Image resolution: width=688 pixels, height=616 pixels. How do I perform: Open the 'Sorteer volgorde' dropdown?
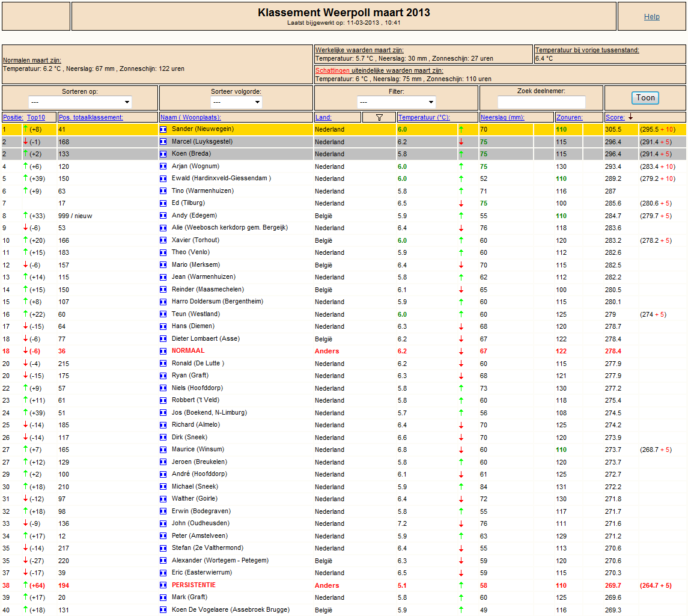[236, 102]
